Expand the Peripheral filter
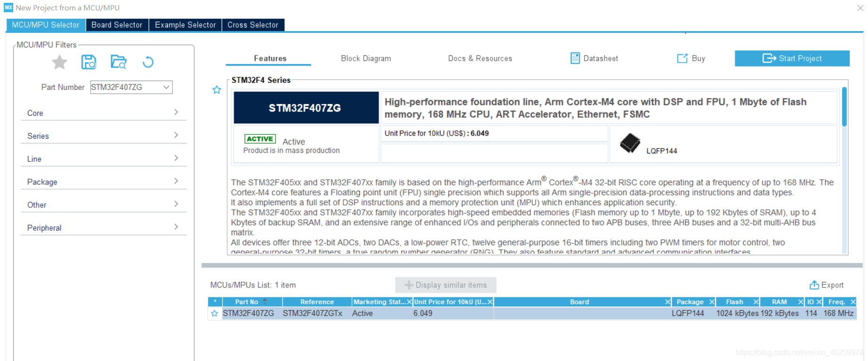 (x=104, y=228)
